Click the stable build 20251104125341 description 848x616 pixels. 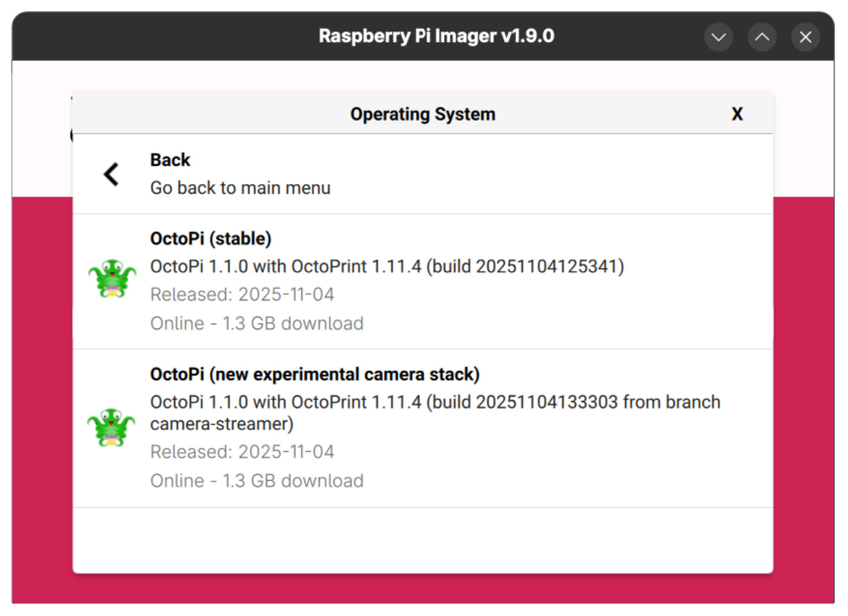(x=387, y=266)
